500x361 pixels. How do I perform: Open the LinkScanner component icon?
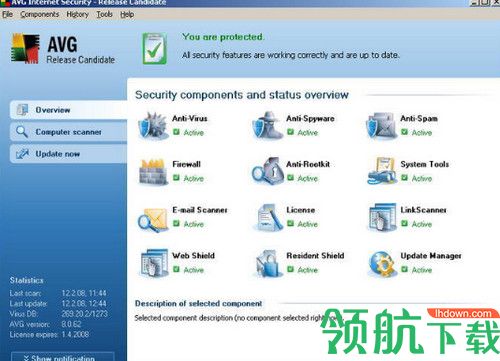pyautogui.click(x=382, y=217)
